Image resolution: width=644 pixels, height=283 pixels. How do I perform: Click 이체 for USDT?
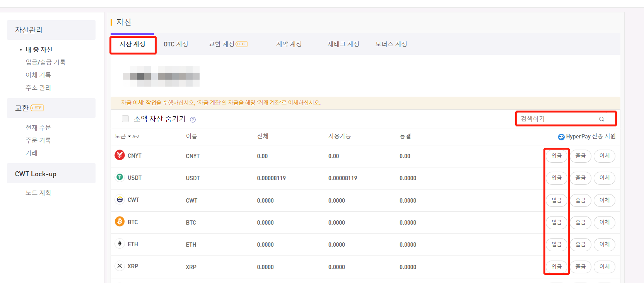[x=605, y=178]
